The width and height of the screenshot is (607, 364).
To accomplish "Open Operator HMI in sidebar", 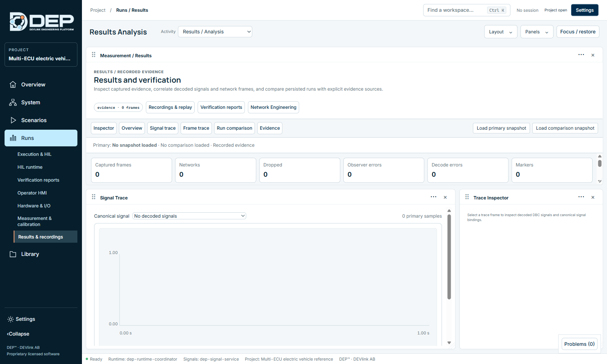I will point(32,193).
